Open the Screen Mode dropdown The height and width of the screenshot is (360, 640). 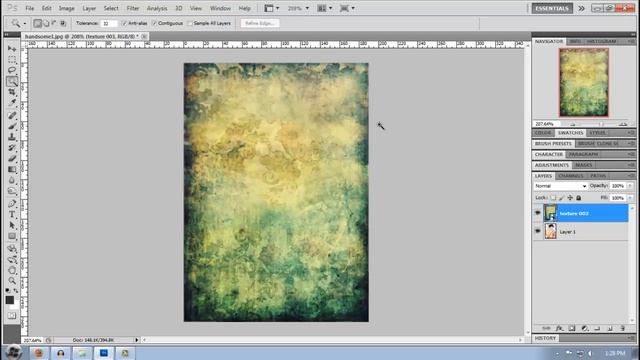(347, 8)
